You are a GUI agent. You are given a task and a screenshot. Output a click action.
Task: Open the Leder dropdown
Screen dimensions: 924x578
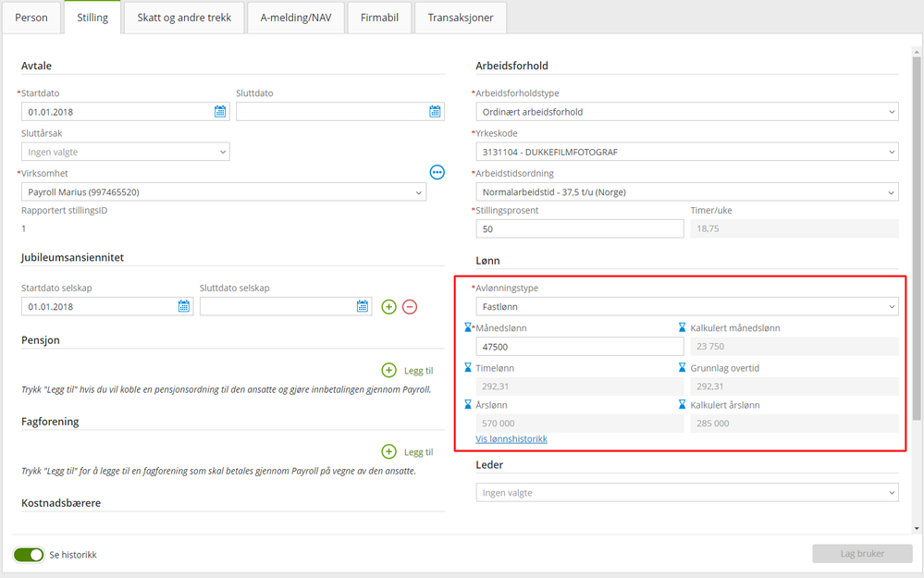click(x=687, y=493)
